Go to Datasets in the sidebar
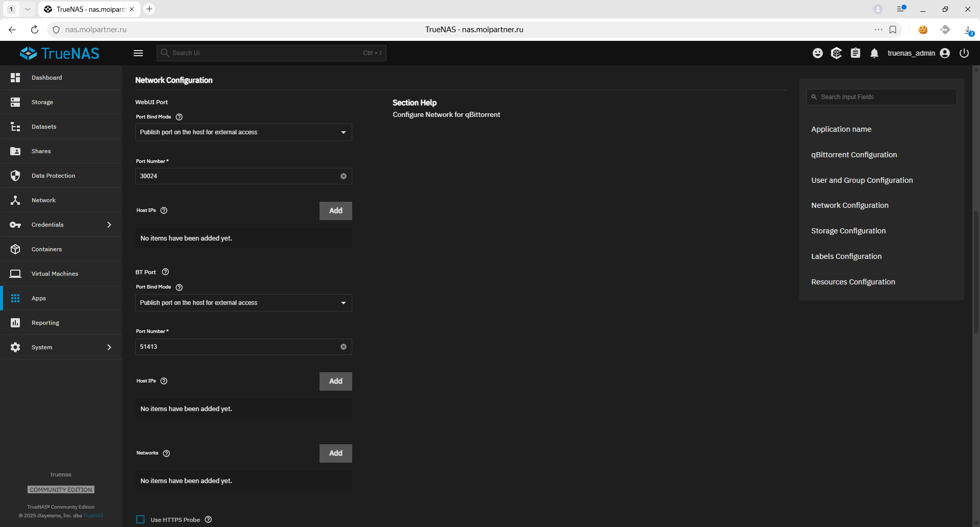The width and height of the screenshot is (980, 527). tap(44, 127)
